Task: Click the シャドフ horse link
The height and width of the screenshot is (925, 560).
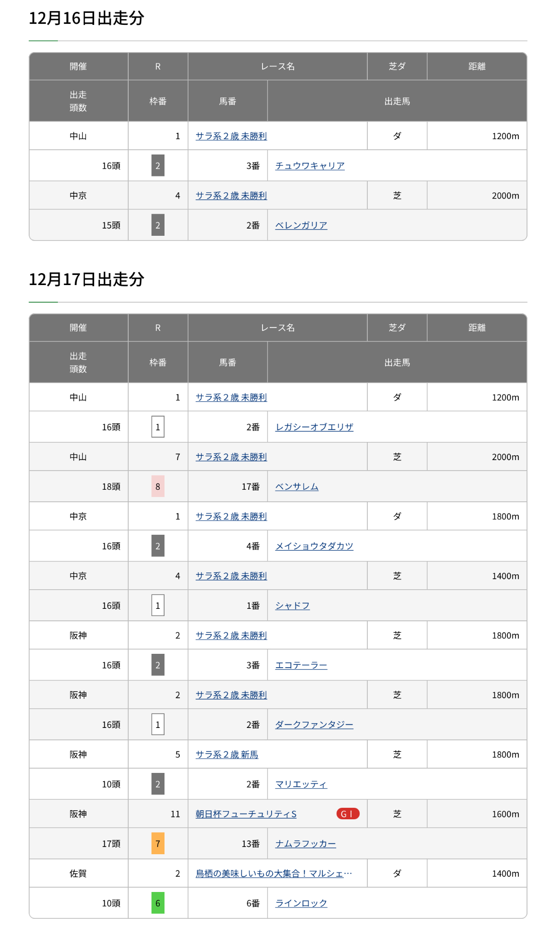Action: (x=293, y=606)
